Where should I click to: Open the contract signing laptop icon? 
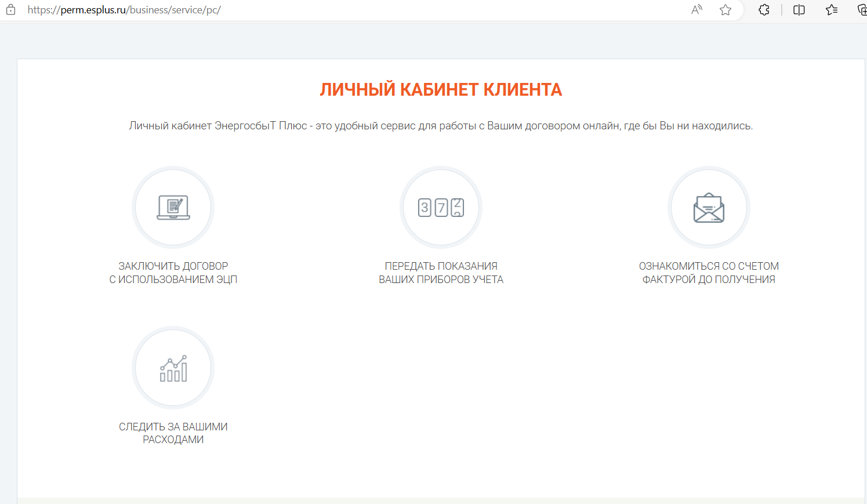tap(173, 208)
